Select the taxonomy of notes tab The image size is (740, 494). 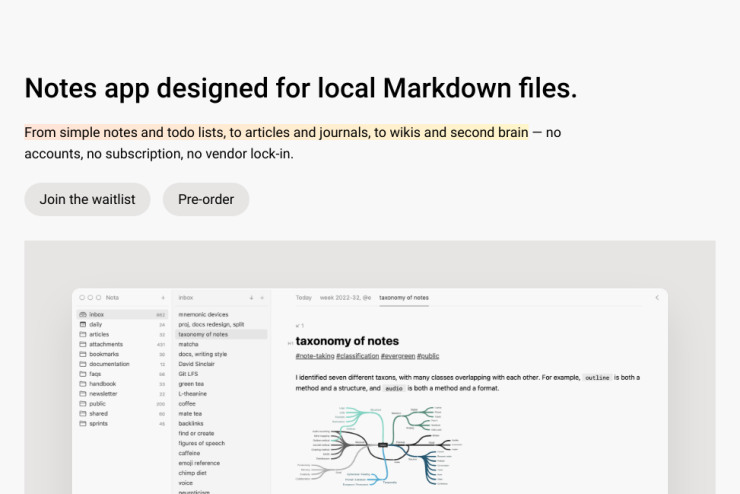[404, 298]
